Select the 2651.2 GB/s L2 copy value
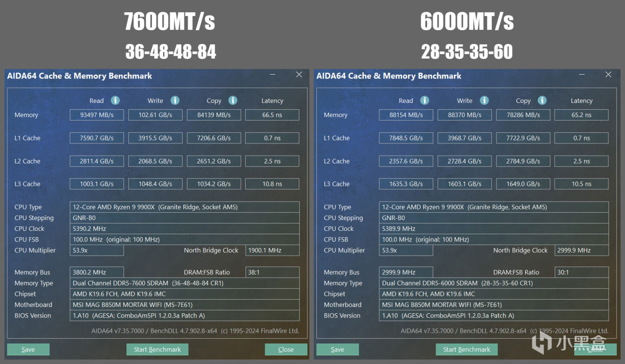Image resolution: width=625 pixels, height=364 pixels. (x=214, y=161)
